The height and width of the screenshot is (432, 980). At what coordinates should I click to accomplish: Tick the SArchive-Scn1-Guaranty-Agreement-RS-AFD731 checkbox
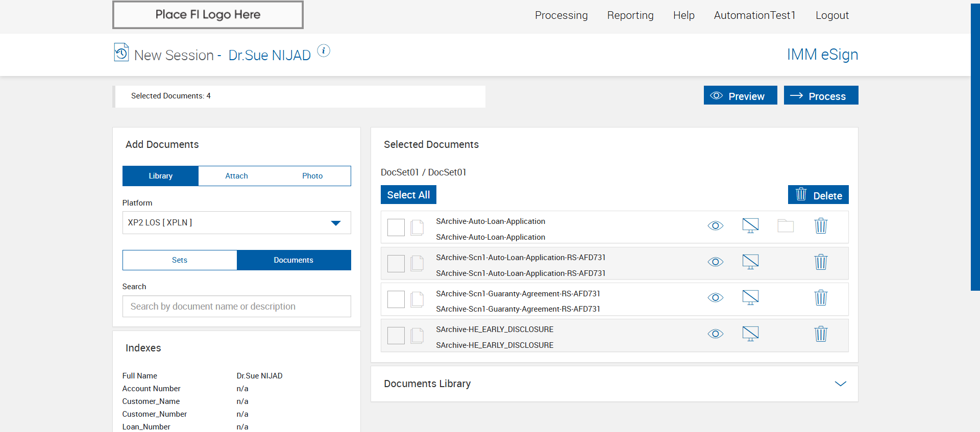point(396,299)
